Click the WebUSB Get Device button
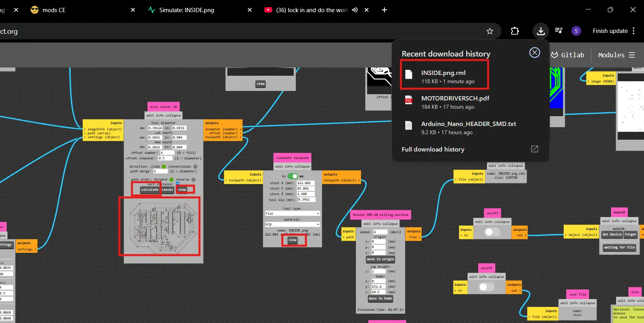 coord(612,234)
